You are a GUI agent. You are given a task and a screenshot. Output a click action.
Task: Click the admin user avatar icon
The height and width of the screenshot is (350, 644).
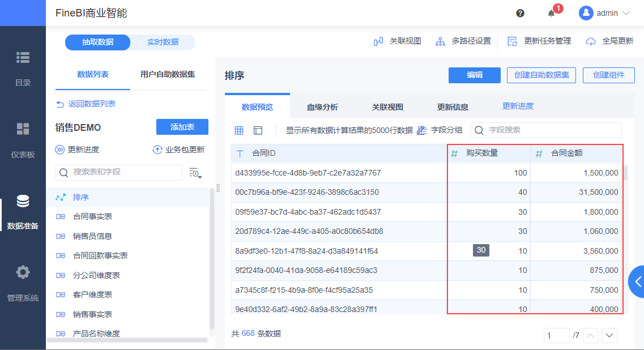pyautogui.click(x=586, y=13)
